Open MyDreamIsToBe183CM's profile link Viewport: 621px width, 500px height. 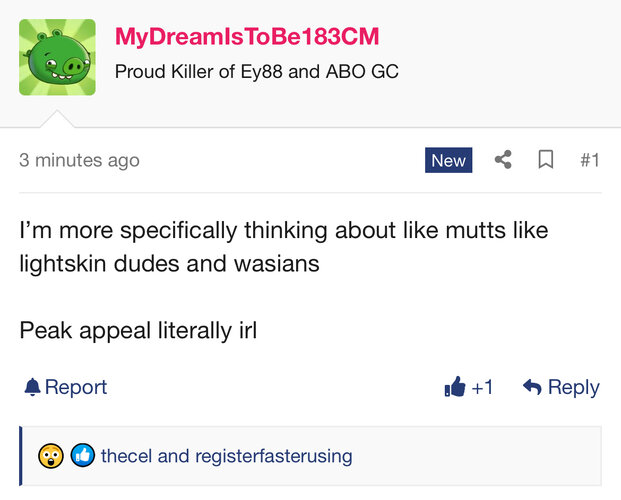(247, 37)
